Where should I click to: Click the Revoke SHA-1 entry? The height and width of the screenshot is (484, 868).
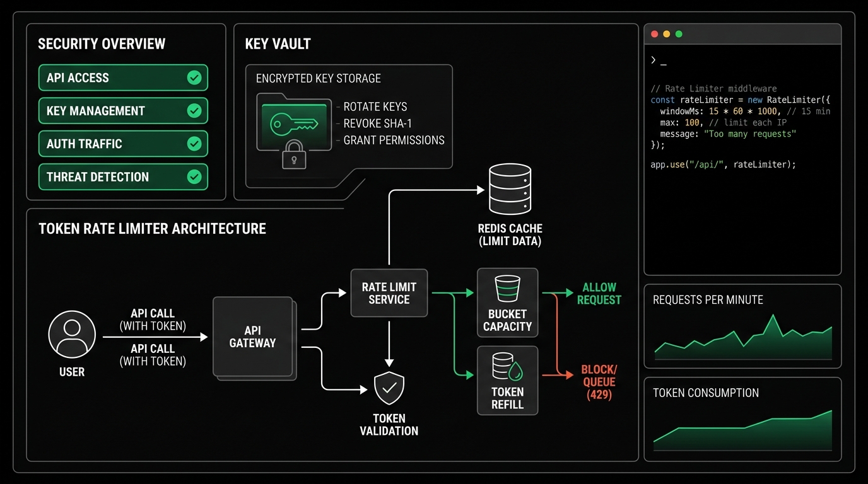pyautogui.click(x=377, y=124)
